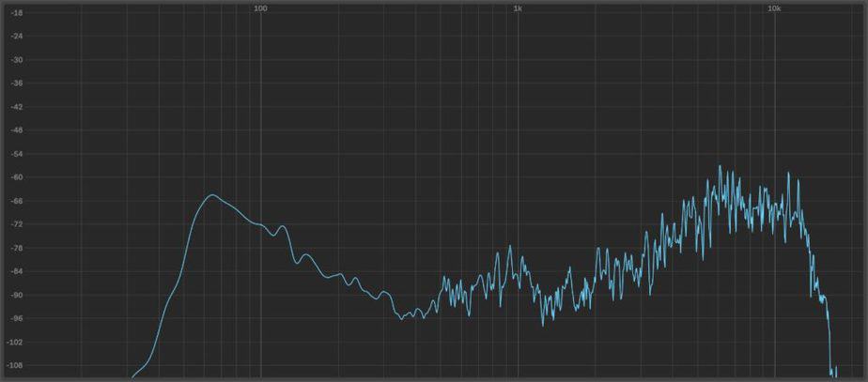Click the -96 dB level label
This screenshot has width=868, height=382.
16,318
